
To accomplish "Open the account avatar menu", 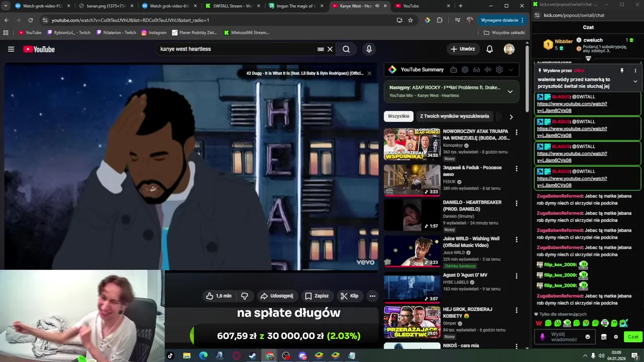I will click(x=509, y=49).
